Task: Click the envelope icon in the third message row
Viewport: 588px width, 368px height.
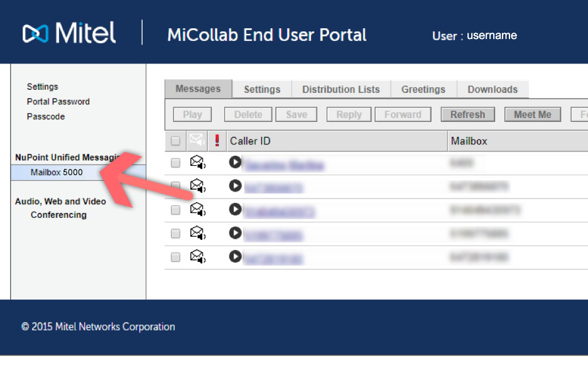Action: tap(198, 210)
